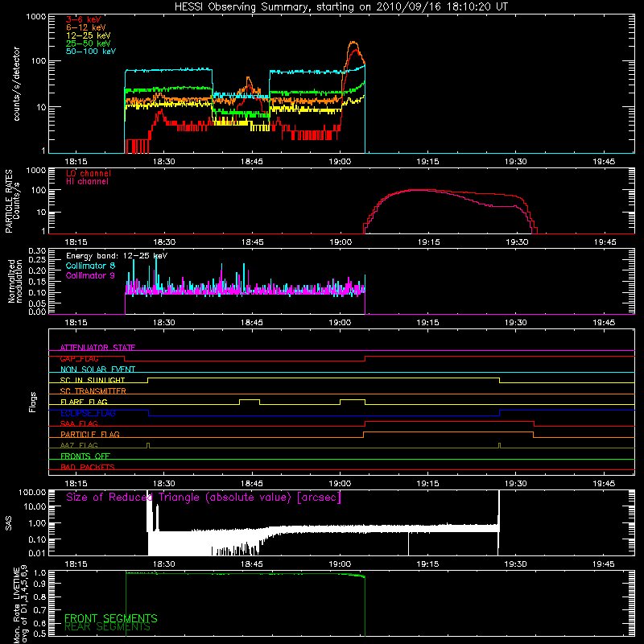The width and height of the screenshot is (644, 644).
Task: Click the 'FRONTS_OFF' flag label
Action: point(85,456)
